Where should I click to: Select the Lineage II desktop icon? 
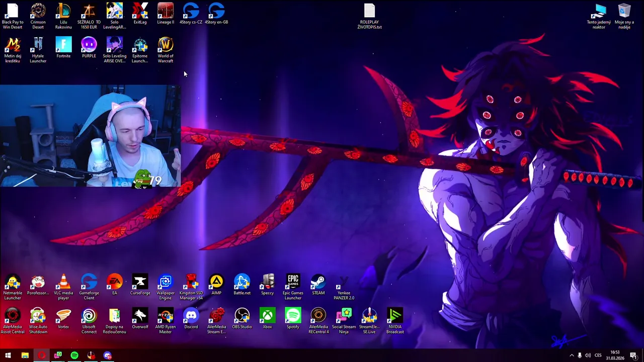pyautogui.click(x=166, y=14)
